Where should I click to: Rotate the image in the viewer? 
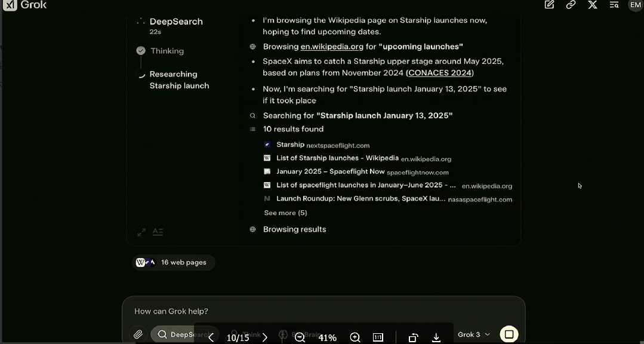[x=413, y=337]
